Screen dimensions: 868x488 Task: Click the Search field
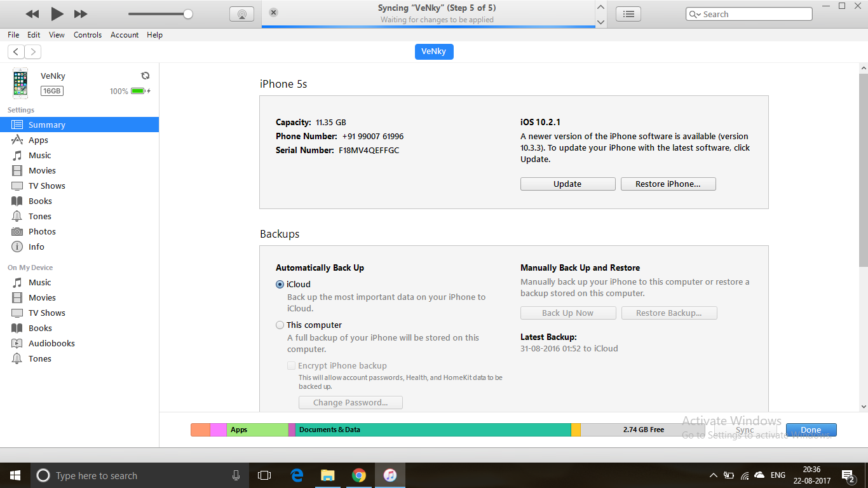(x=749, y=14)
